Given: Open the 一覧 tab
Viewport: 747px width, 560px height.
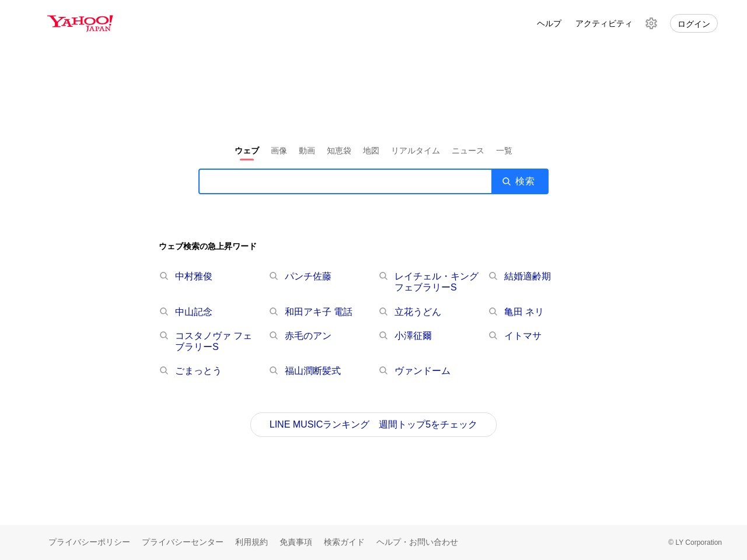Looking at the screenshot, I should coord(504,150).
